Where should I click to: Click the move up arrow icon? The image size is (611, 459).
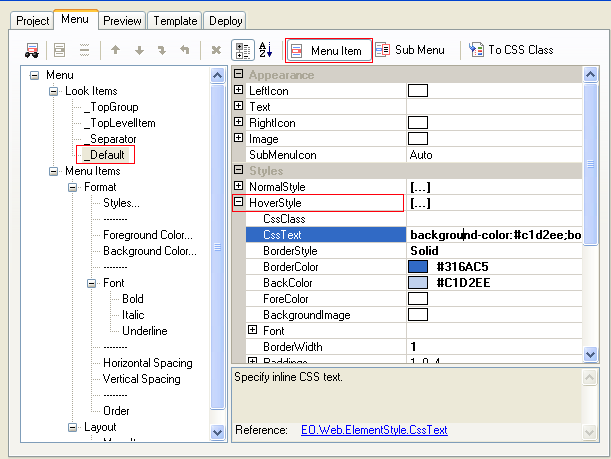pyautogui.click(x=116, y=50)
